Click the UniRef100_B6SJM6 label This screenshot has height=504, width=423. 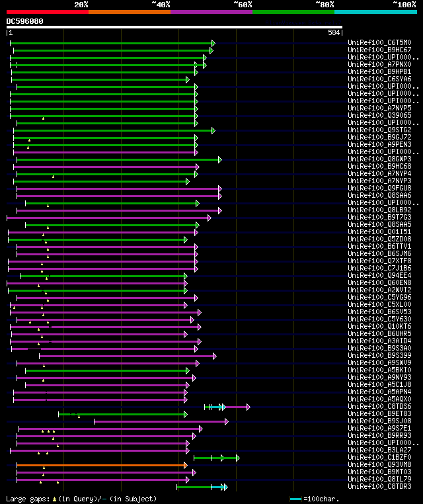tap(379, 253)
